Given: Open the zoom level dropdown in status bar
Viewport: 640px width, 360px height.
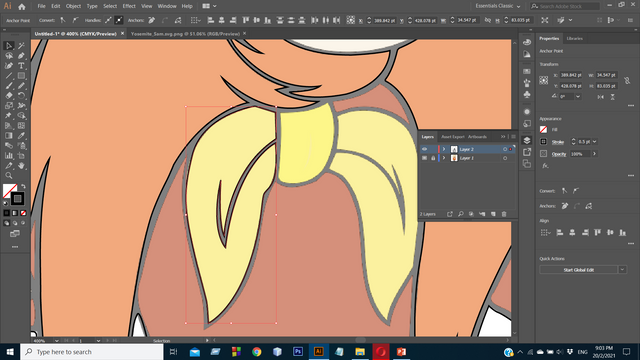Looking at the screenshot, I should [x=56, y=340].
